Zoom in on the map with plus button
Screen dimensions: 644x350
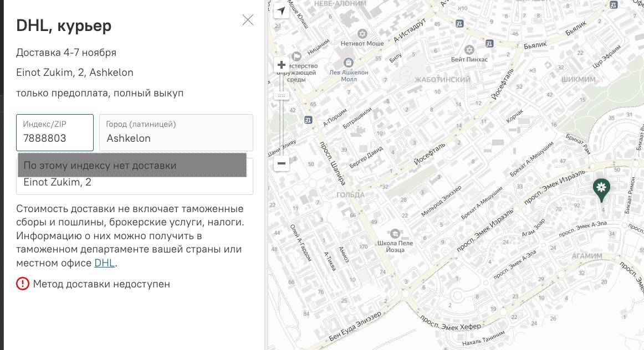click(282, 65)
